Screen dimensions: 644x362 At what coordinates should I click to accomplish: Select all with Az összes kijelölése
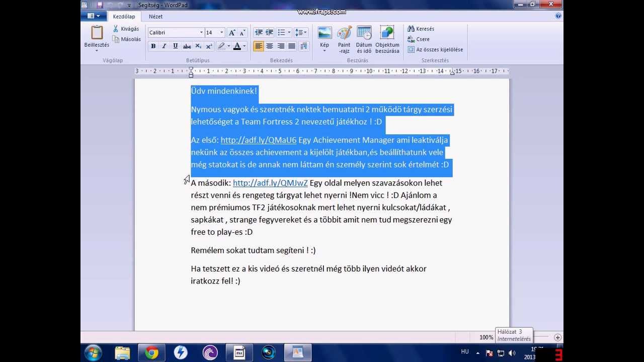click(435, 50)
